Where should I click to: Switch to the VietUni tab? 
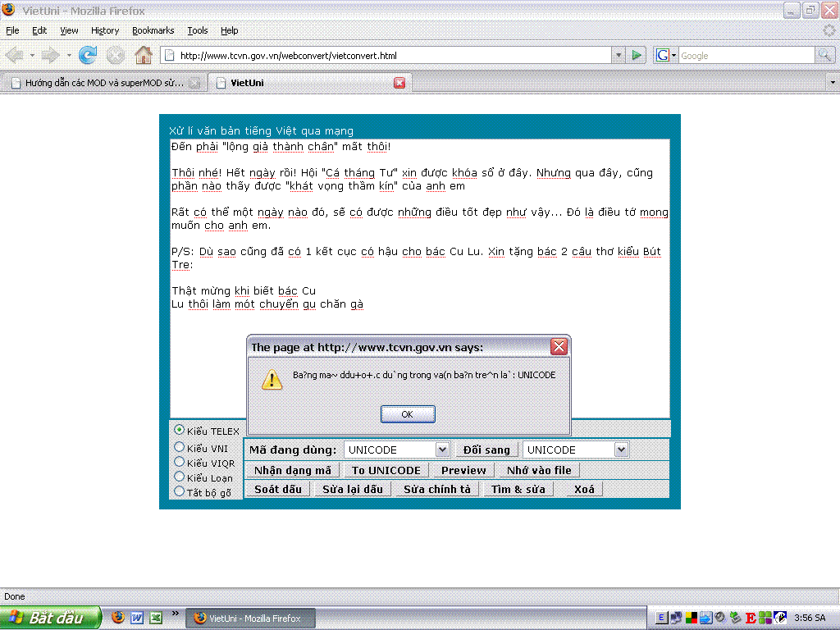[309, 83]
